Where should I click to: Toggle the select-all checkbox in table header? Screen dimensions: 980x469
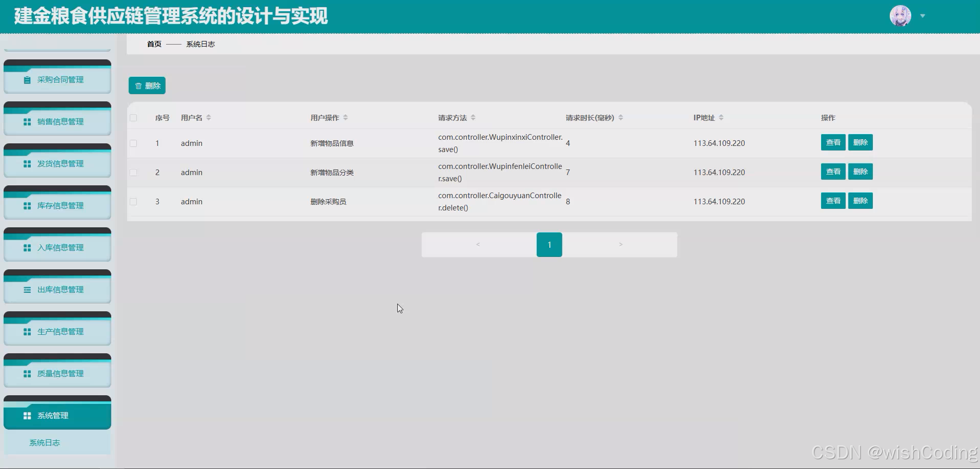coord(133,117)
